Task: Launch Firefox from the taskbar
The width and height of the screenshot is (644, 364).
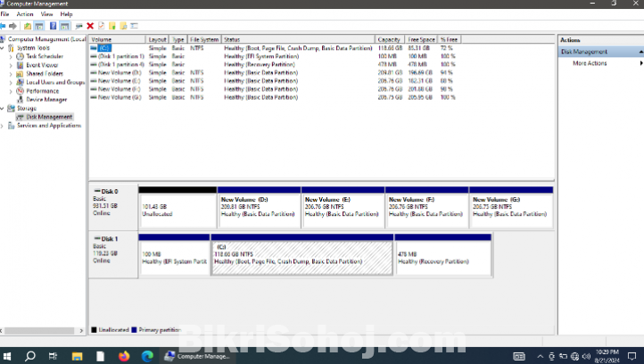Action: click(124, 356)
